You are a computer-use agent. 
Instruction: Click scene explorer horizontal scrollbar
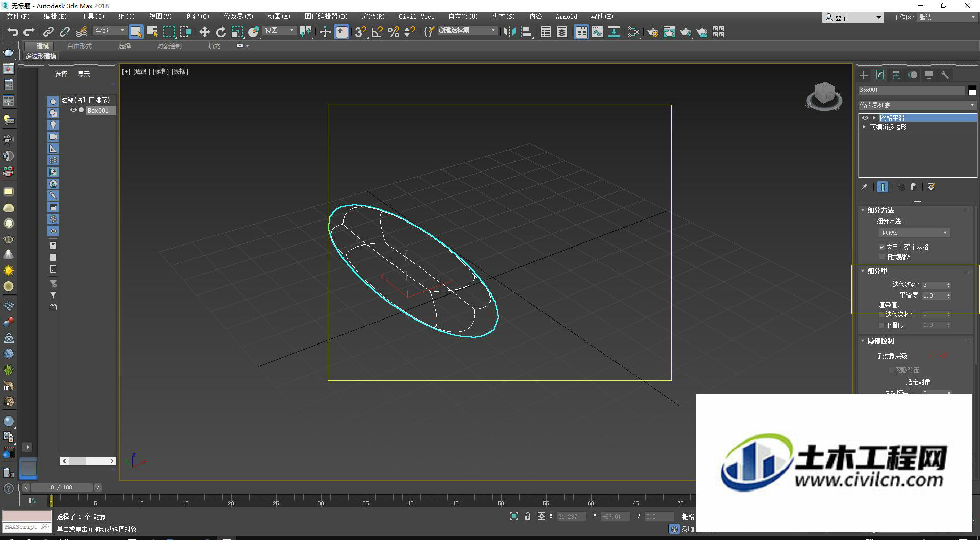[88, 461]
